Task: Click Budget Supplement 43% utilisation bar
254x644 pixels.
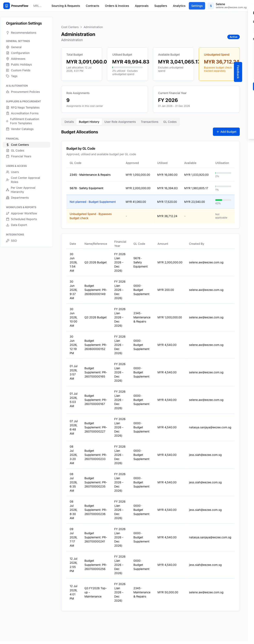Action: (x=223, y=200)
